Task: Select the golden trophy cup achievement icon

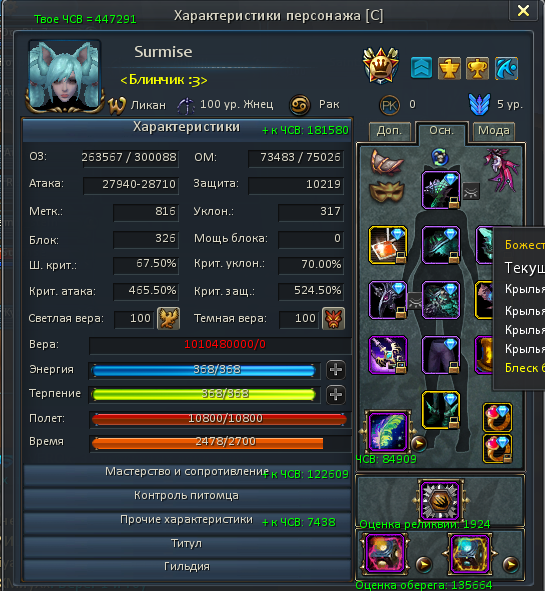Action: pyautogui.click(x=477, y=68)
